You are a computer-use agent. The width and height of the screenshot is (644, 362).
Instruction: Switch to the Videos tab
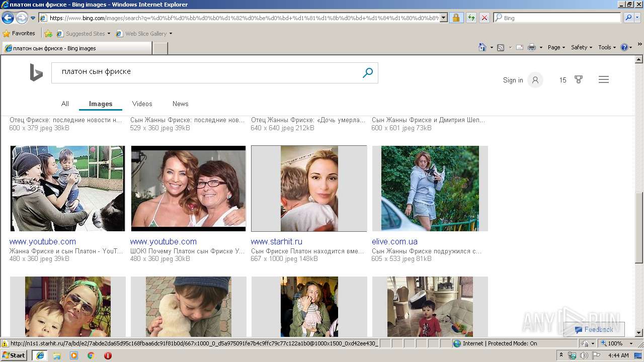pos(142,104)
